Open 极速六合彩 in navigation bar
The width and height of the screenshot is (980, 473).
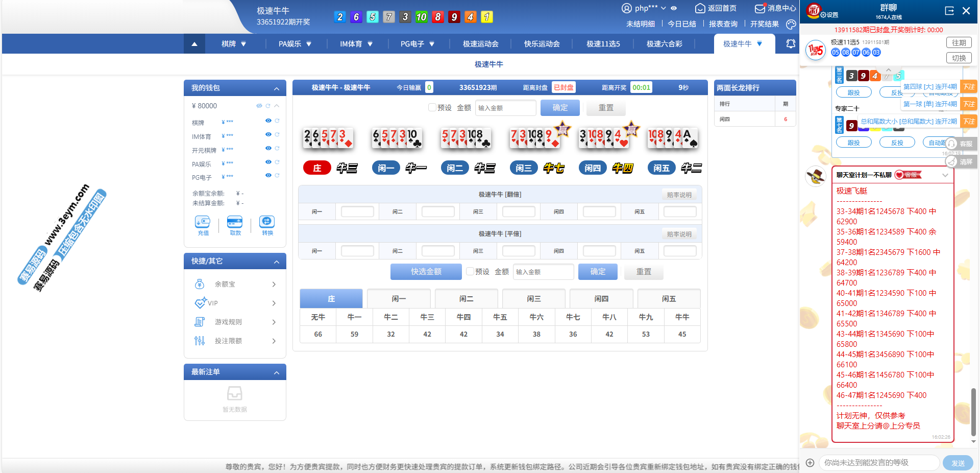(664, 44)
